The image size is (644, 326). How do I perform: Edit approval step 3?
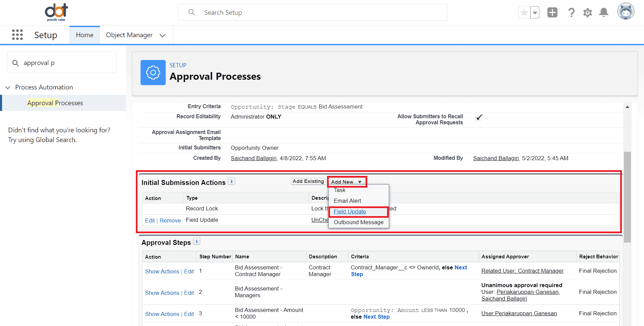click(x=189, y=314)
